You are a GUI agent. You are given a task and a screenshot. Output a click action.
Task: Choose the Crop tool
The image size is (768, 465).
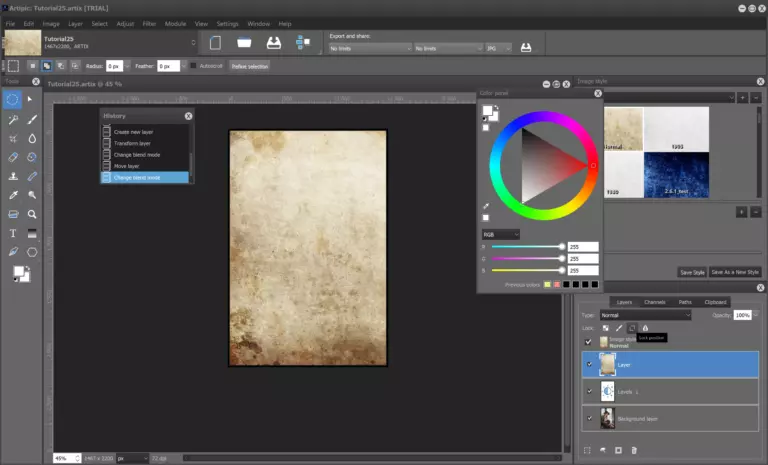(13, 138)
